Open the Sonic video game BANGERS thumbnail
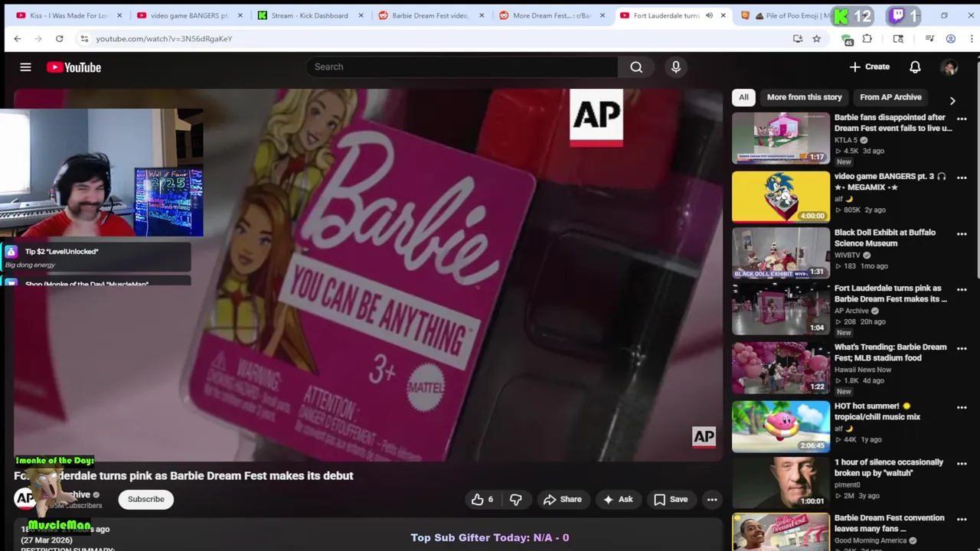The height and width of the screenshot is (551, 980). [x=780, y=197]
